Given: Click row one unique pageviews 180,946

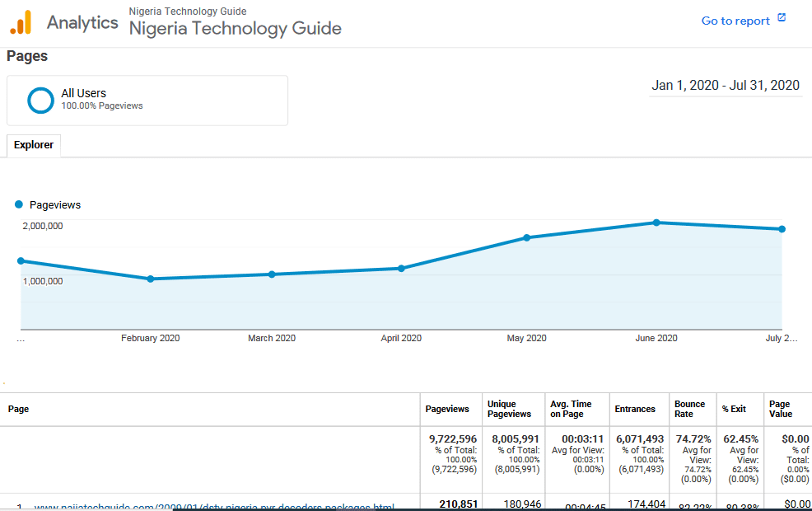Looking at the screenshot, I should point(522,504).
